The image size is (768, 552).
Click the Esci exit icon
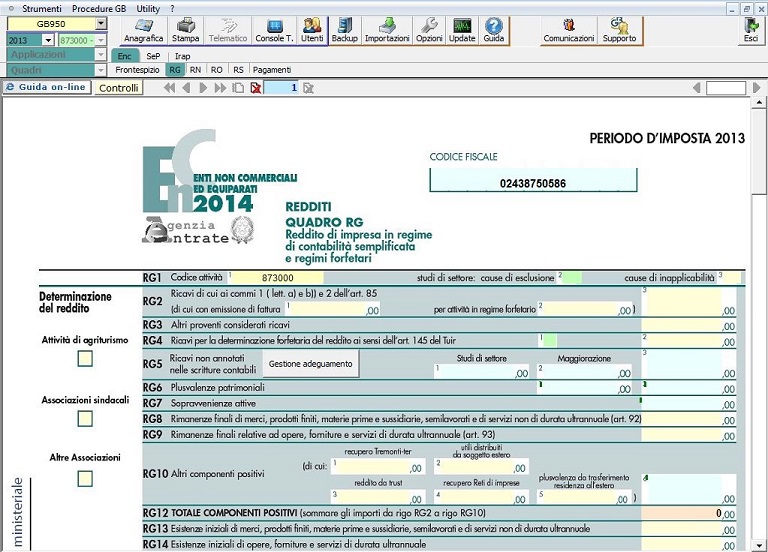751,30
